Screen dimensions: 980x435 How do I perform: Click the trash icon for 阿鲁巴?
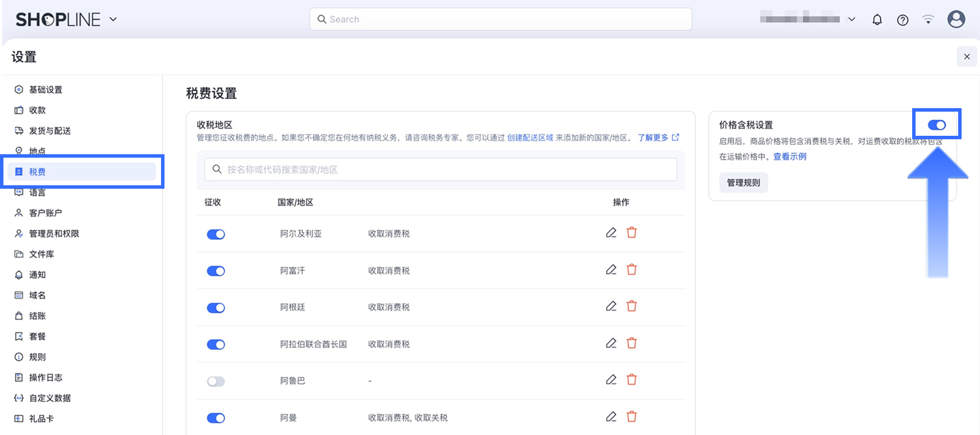tap(631, 380)
